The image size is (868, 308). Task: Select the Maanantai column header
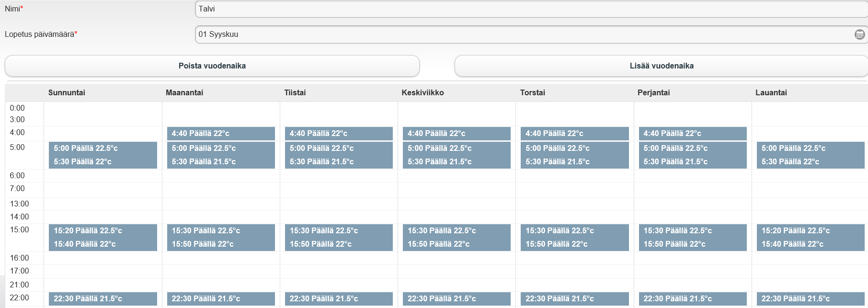[x=184, y=92]
